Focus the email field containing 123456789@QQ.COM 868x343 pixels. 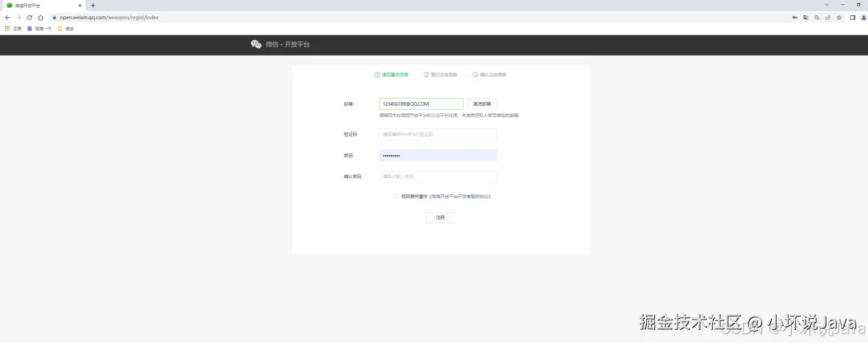click(x=421, y=104)
